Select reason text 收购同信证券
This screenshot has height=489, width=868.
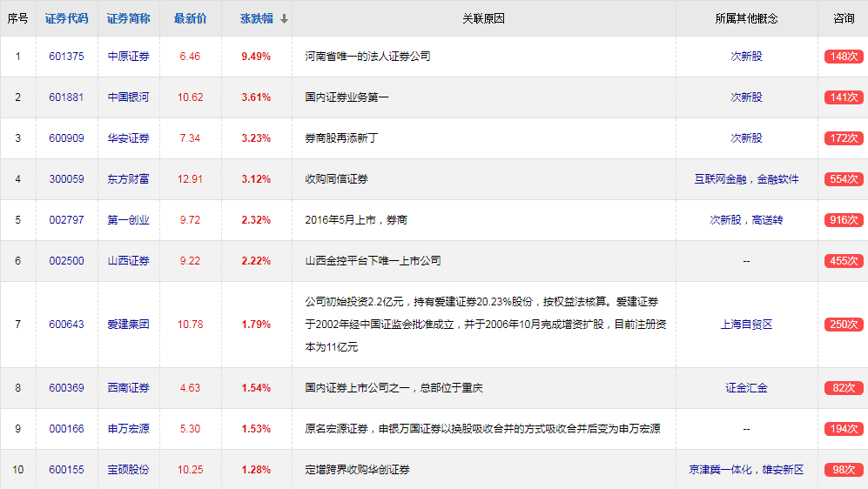[336, 179]
